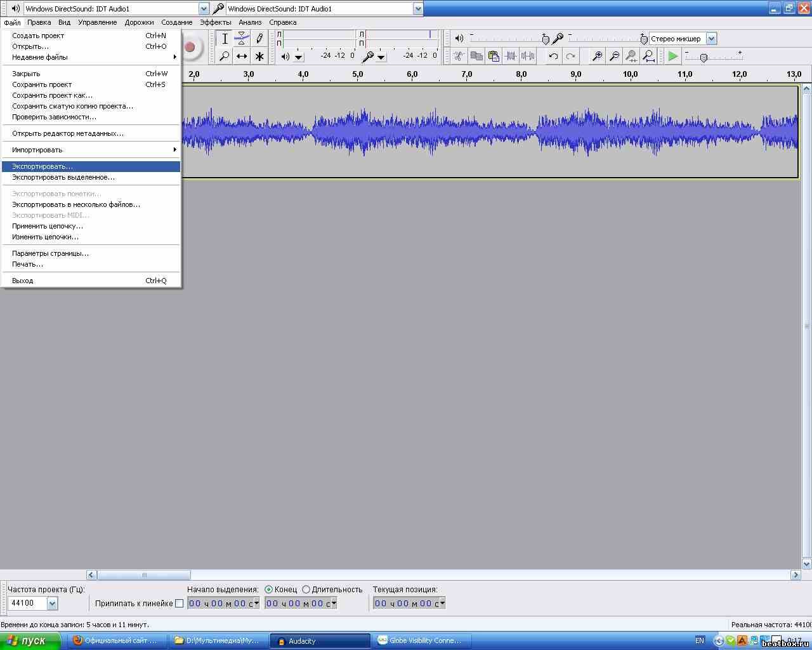This screenshot has height=650, width=812.
Task: Select the 'Конец' radio button
Action: pyautogui.click(x=269, y=590)
